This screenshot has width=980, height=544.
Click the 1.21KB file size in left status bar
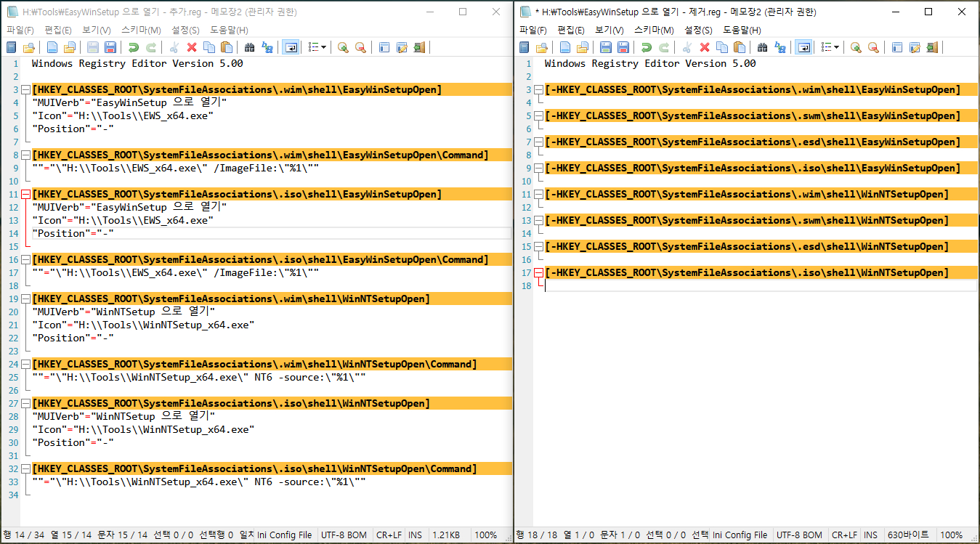445,535
